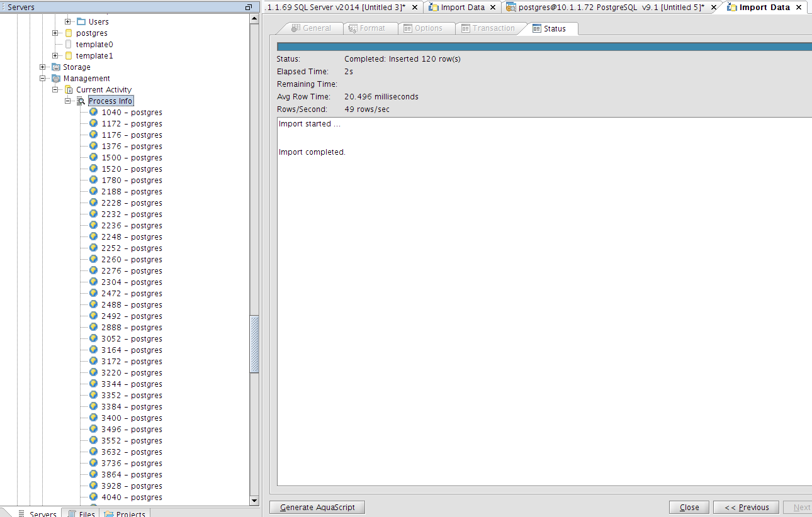The width and height of the screenshot is (812, 517).
Task: Close the Import Data tab beside SQL Server
Action: click(493, 8)
